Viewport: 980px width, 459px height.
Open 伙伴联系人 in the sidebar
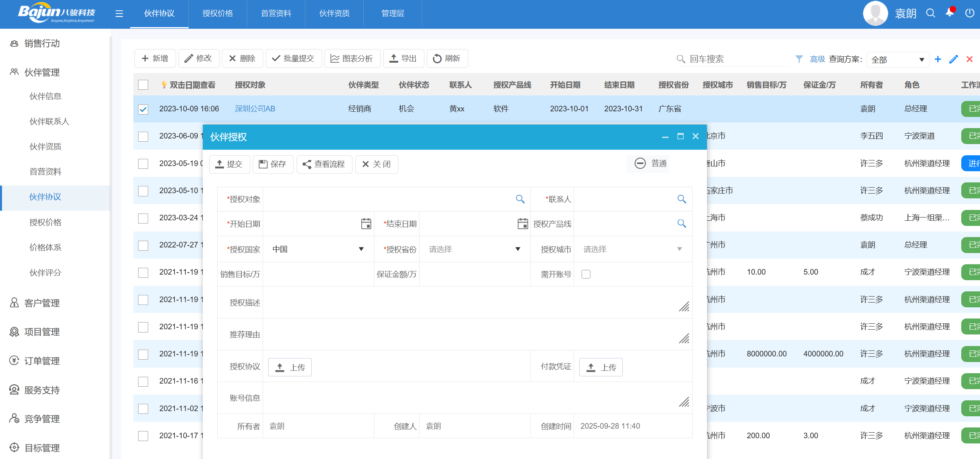pyautogui.click(x=49, y=121)
